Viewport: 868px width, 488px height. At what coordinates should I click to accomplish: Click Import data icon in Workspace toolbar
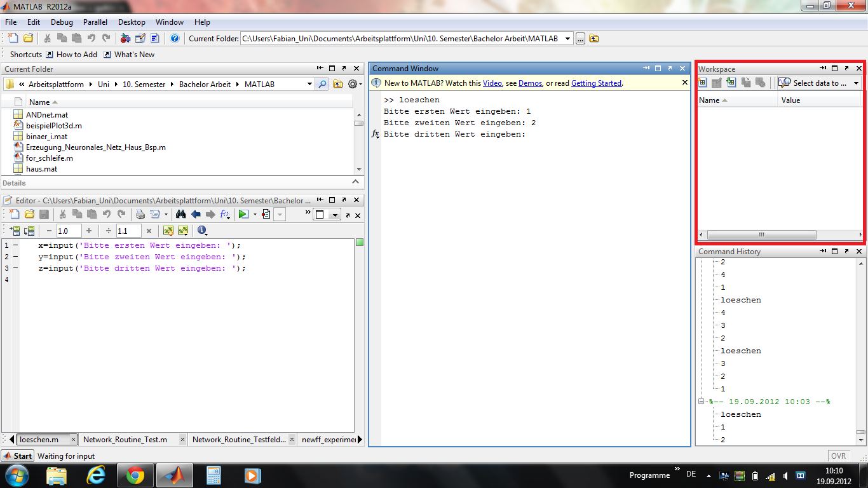(731, 83)
